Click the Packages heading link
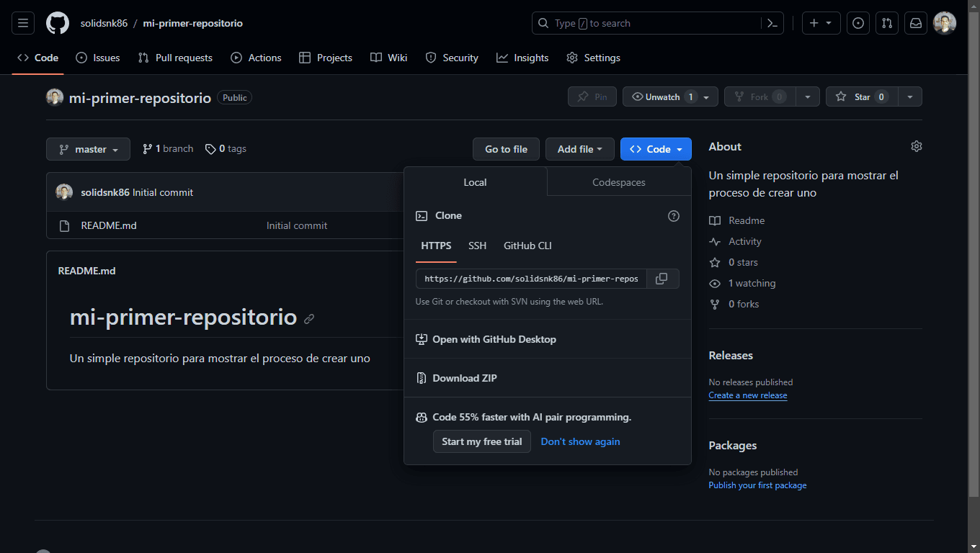 point(733,446)
